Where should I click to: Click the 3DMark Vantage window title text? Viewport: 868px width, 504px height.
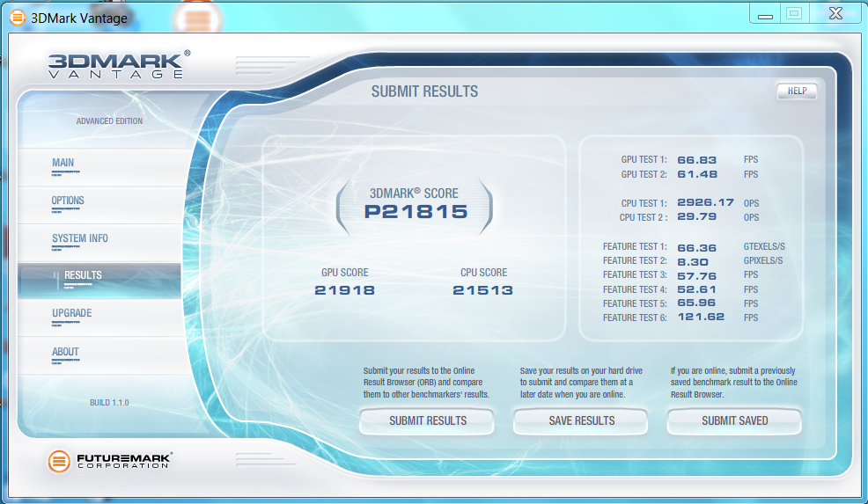[x=79, y=18]
